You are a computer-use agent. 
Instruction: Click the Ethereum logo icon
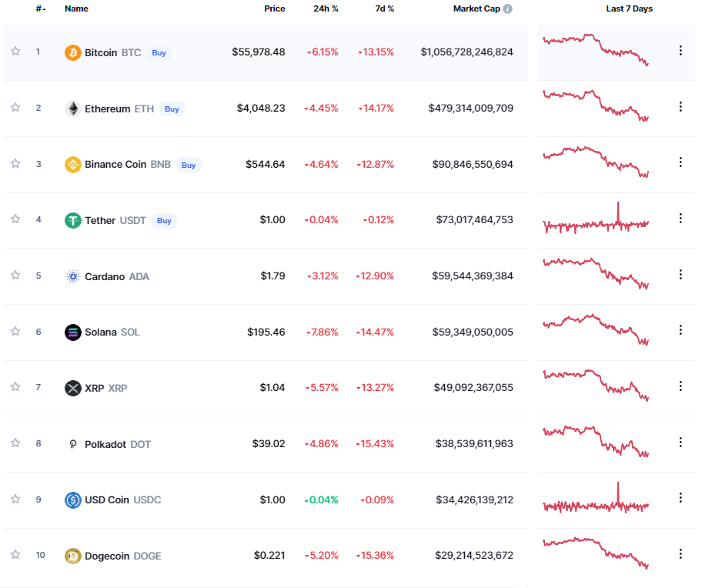point(73,109)
